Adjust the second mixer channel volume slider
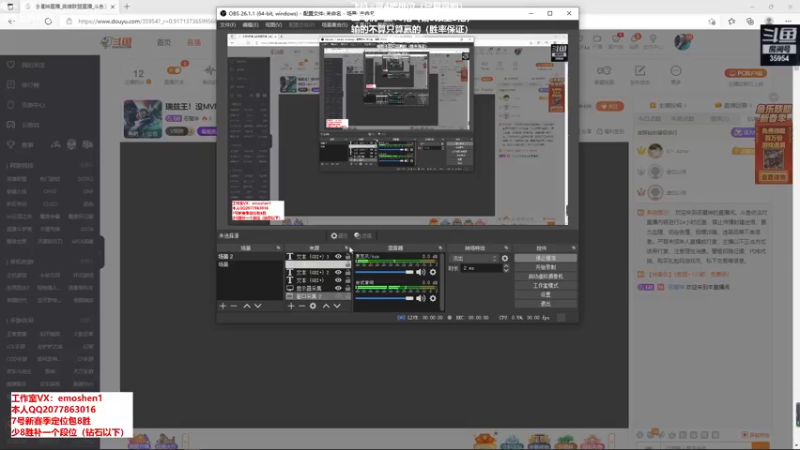800x450 pixels. (384, 298)
